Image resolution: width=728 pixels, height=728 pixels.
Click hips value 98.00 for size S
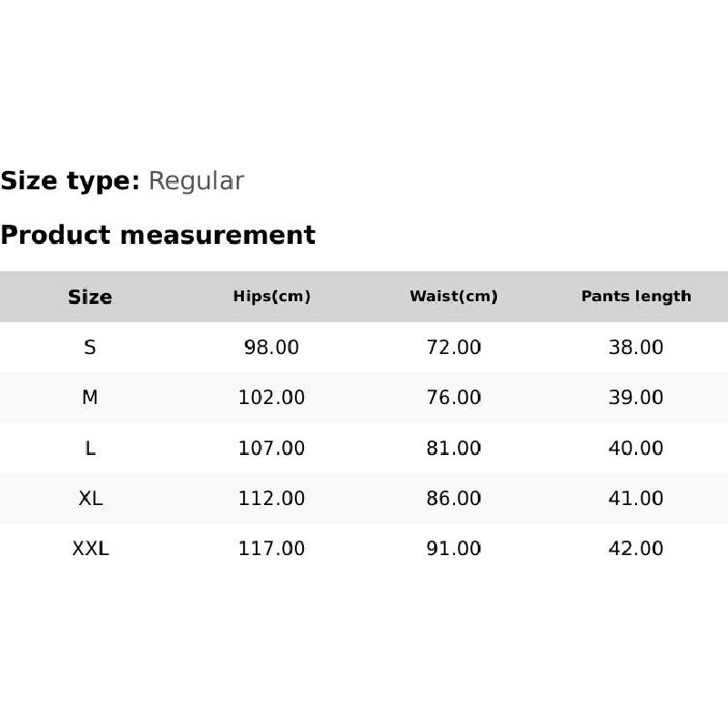[272, 348]
